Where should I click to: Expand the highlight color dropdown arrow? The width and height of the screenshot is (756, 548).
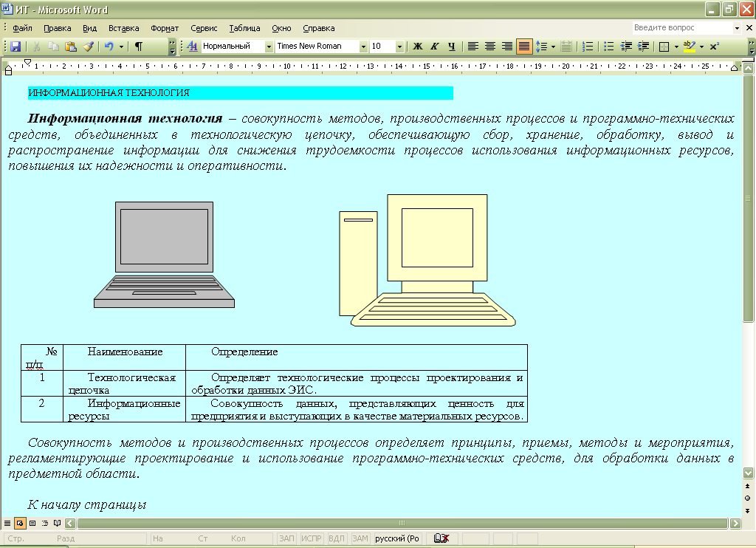(x=701, y=47)
